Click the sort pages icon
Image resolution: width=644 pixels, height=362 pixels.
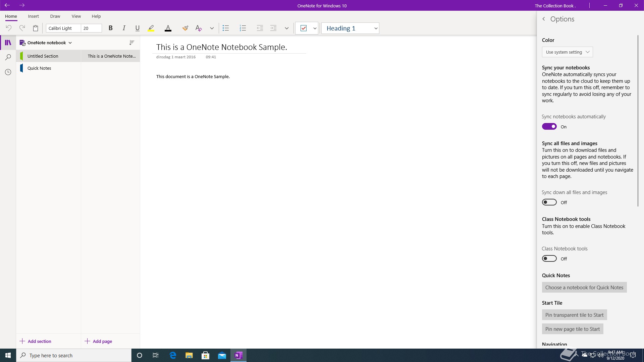132,43
